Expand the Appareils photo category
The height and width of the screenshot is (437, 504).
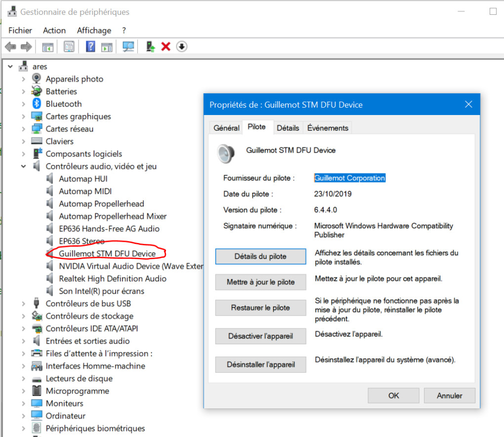click(x=23, y=79)
